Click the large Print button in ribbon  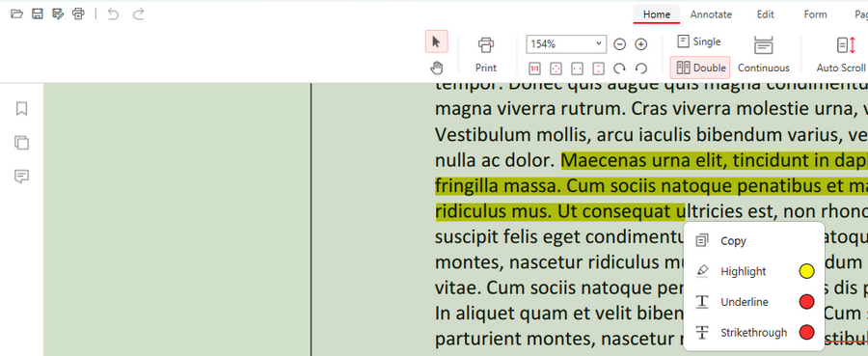(x=486, y=54)
